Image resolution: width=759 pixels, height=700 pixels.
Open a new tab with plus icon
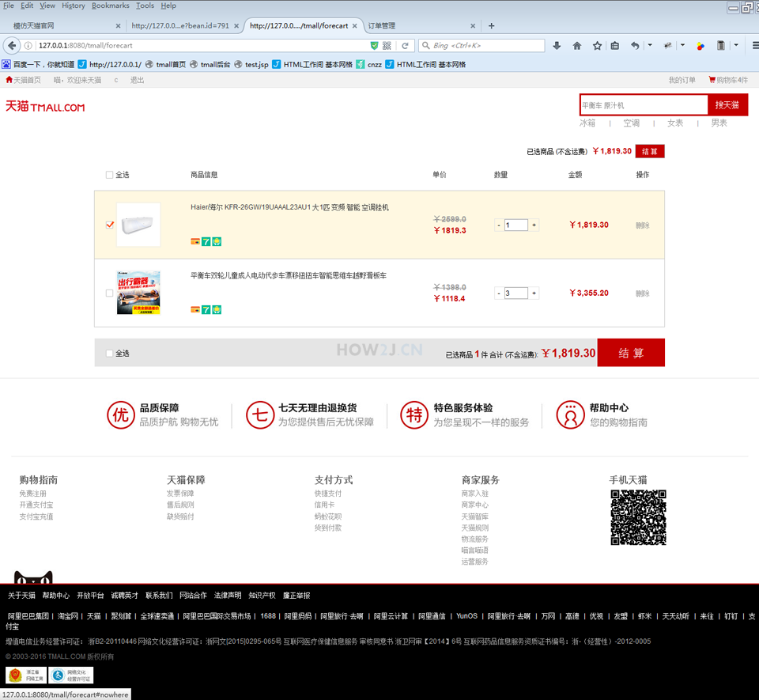point(491,25)
